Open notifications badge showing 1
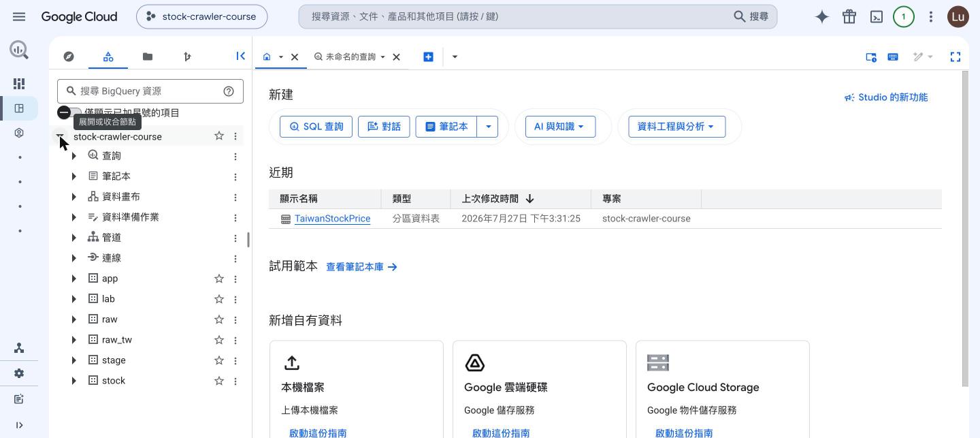Image resolution: width=980 pixels, height=438 pixels. click(x=904, y=16)
